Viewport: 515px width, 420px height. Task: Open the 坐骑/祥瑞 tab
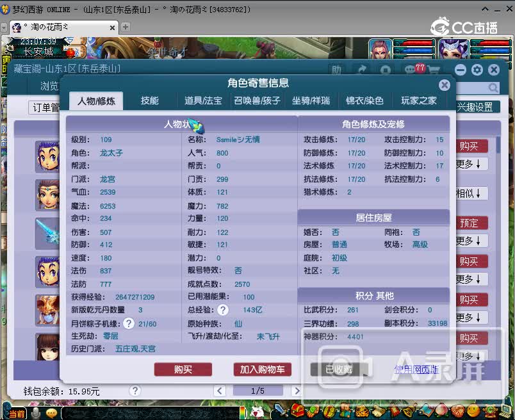311,101
